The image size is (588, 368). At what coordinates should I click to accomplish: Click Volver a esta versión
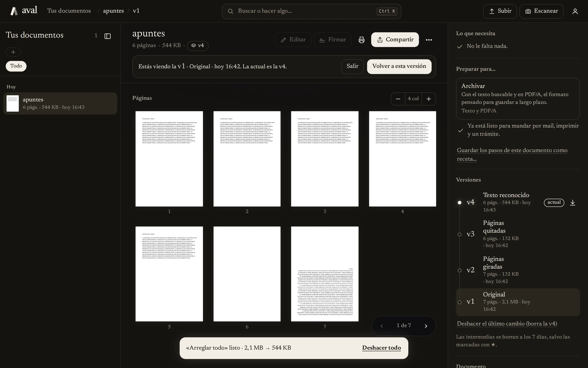(x=399, y=66)
